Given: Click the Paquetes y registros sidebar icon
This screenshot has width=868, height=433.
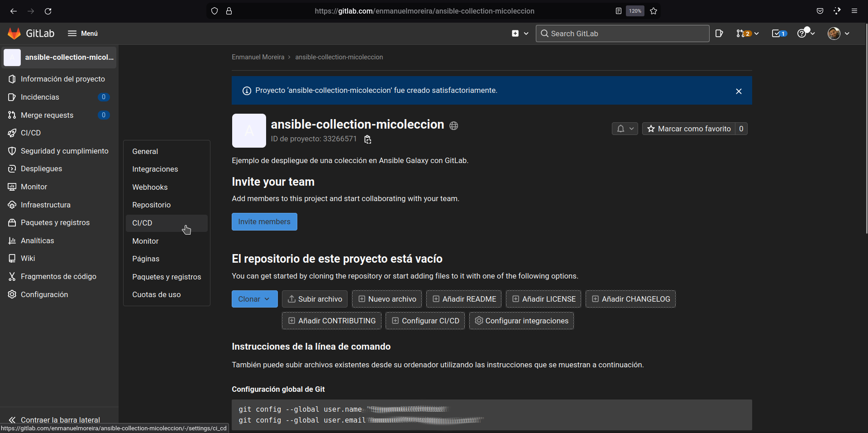Looking at the screenshot, I should (12, 222).
